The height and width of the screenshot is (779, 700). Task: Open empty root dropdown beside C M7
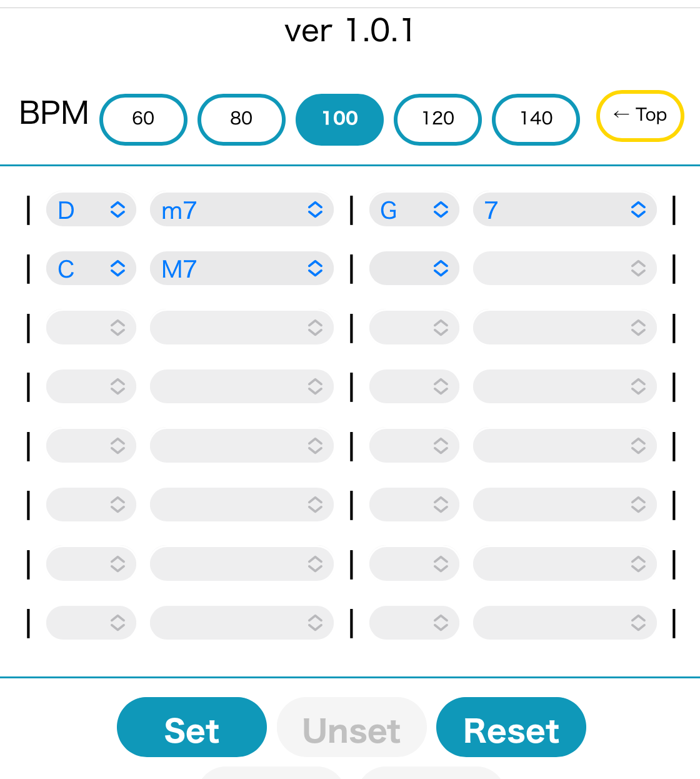point(414,268)
